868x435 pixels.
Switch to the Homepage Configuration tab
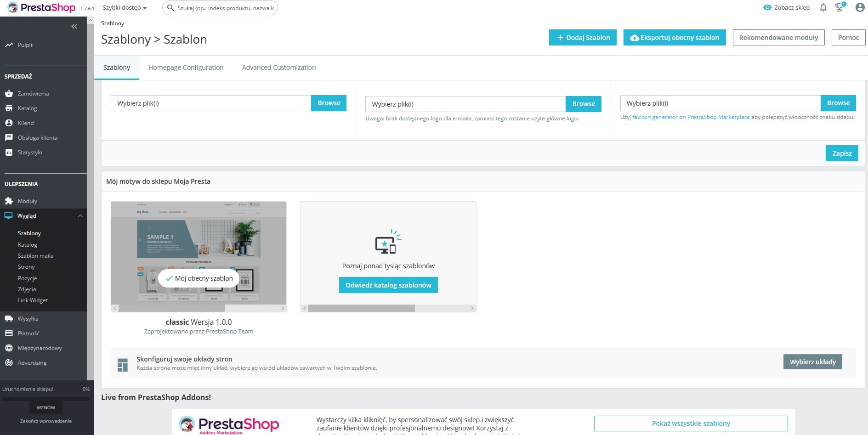coord(186,67)
